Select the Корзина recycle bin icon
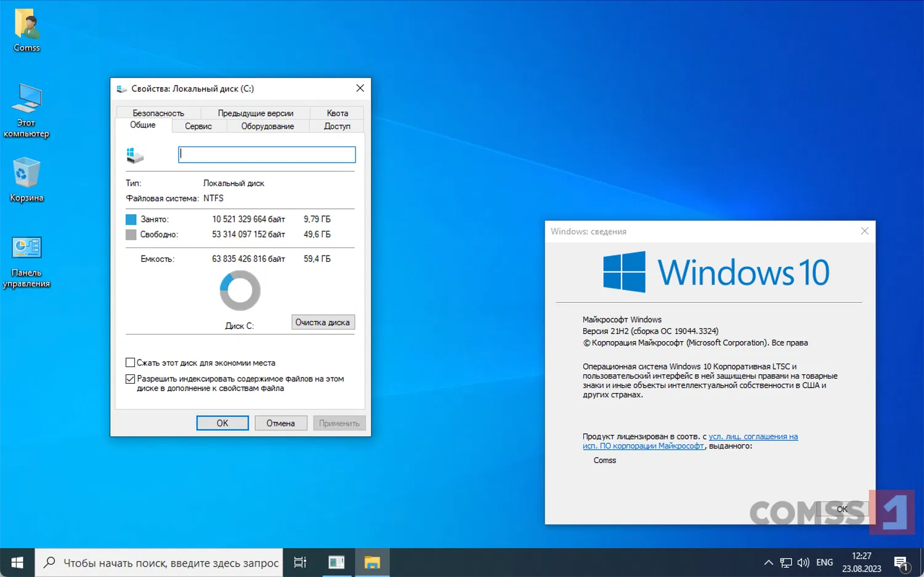 tap(26, 179)
